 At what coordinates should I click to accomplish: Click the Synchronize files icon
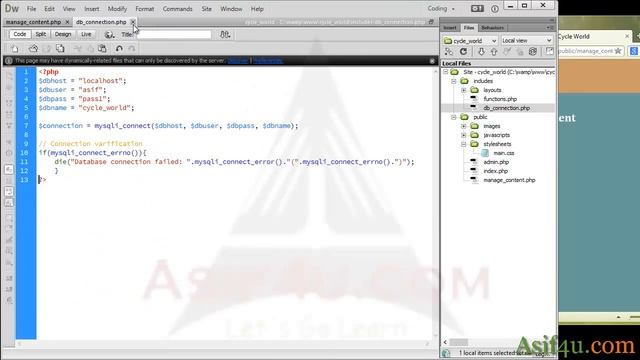[533, 52]
